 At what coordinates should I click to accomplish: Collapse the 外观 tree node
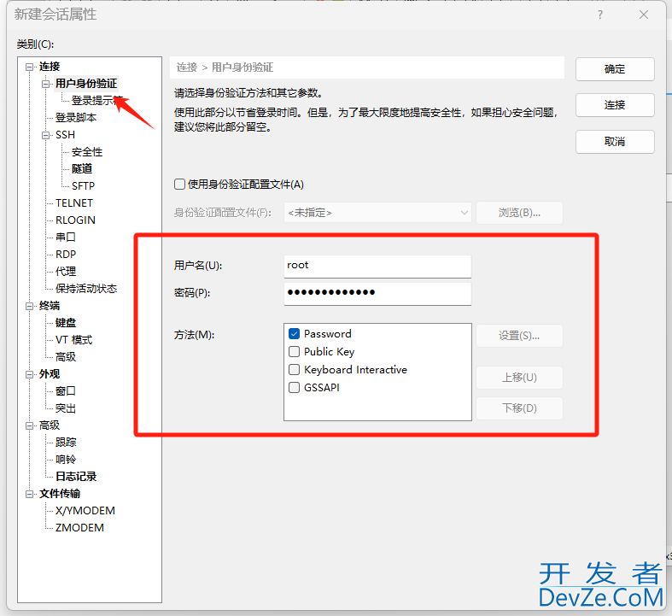pyautogui.click(x=29, y=374)
